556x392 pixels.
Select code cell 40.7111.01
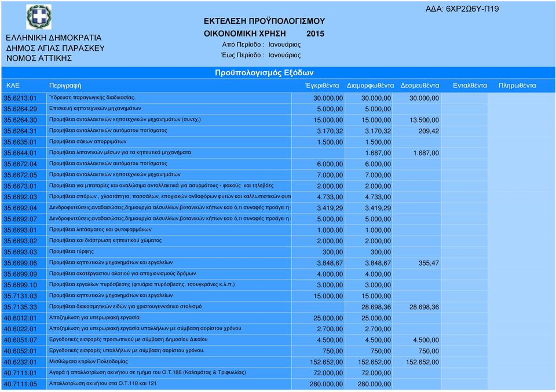coord(24,373)
